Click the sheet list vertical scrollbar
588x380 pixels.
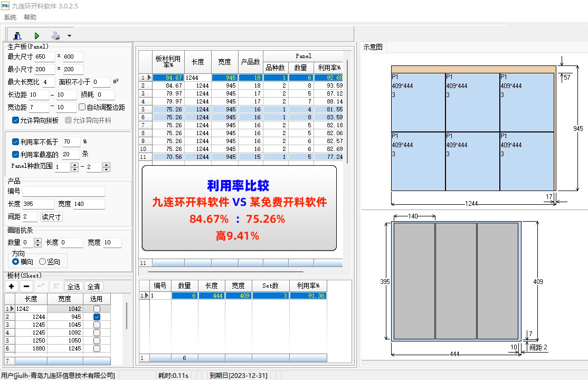pyautogui.click(x=126, y=316)
